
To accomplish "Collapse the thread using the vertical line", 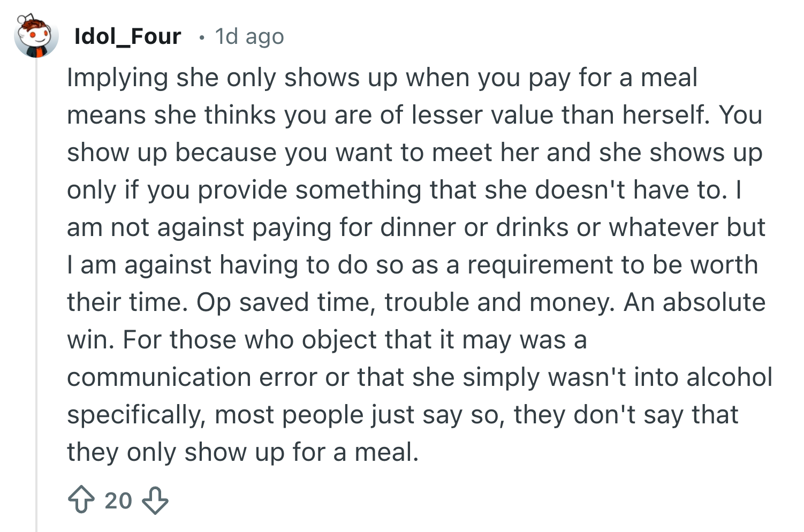I will 36,294.
